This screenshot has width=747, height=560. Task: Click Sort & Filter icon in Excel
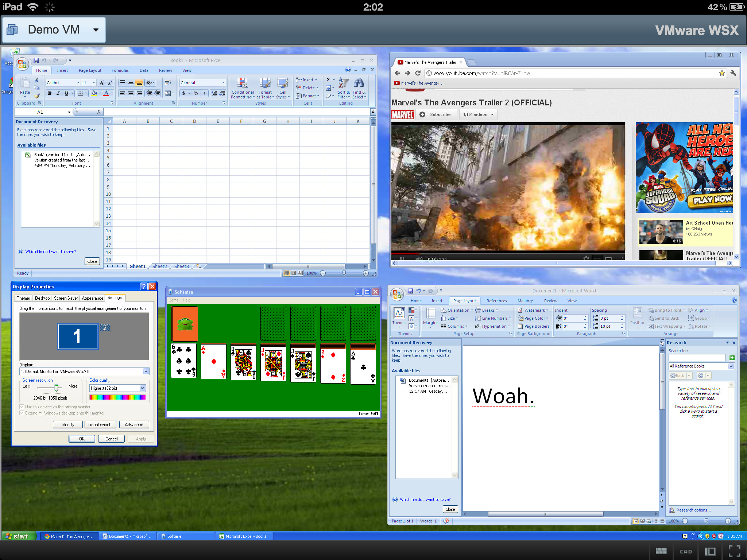click(343, 83)
